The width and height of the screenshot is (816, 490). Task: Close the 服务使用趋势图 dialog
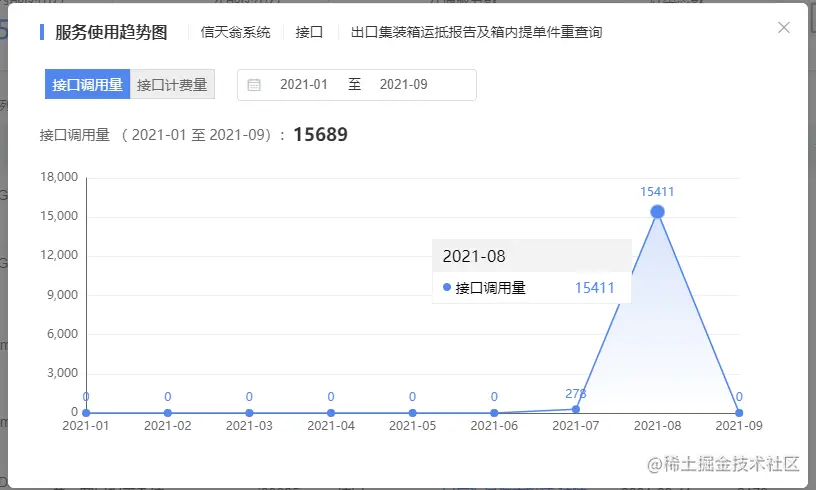click(x=784, y=28)
